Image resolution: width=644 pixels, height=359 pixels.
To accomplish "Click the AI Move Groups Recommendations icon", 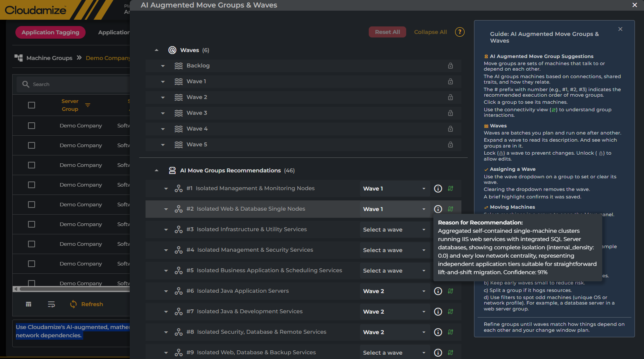I will point(172,170).
